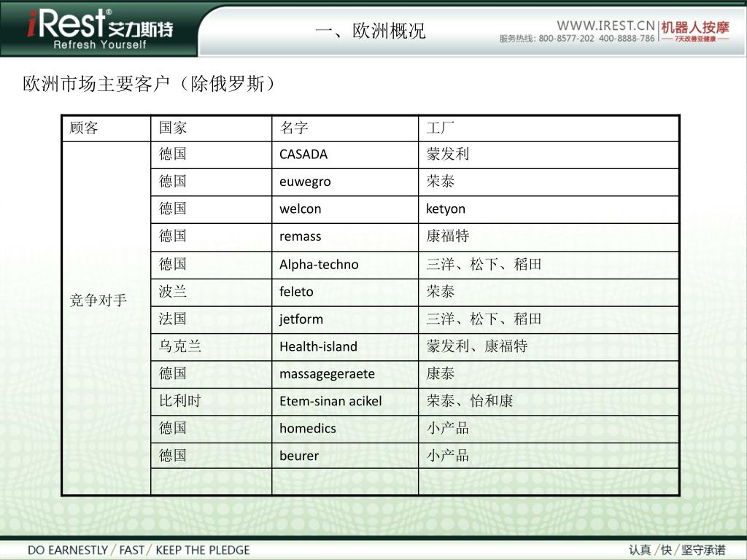Select the 'euwegro' cell
The width and height of the screenshot is (747, 560).
click(345, 182)
